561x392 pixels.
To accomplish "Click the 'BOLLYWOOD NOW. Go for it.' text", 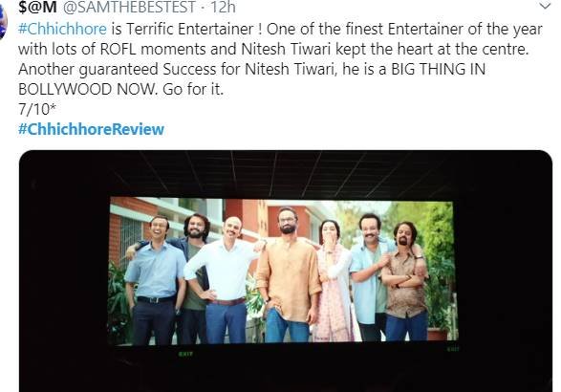I will [x=121, y=89].
